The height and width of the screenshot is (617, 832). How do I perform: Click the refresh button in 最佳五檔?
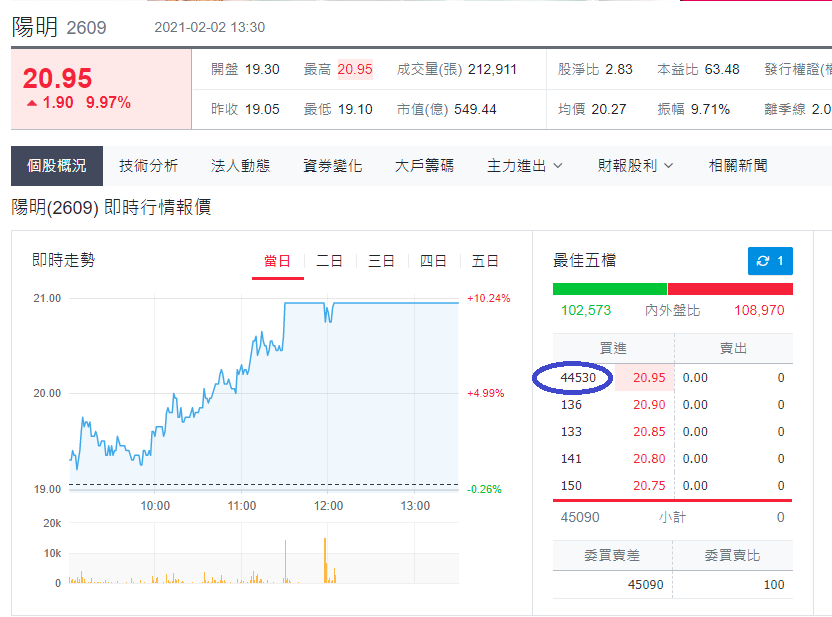point(770,261)
